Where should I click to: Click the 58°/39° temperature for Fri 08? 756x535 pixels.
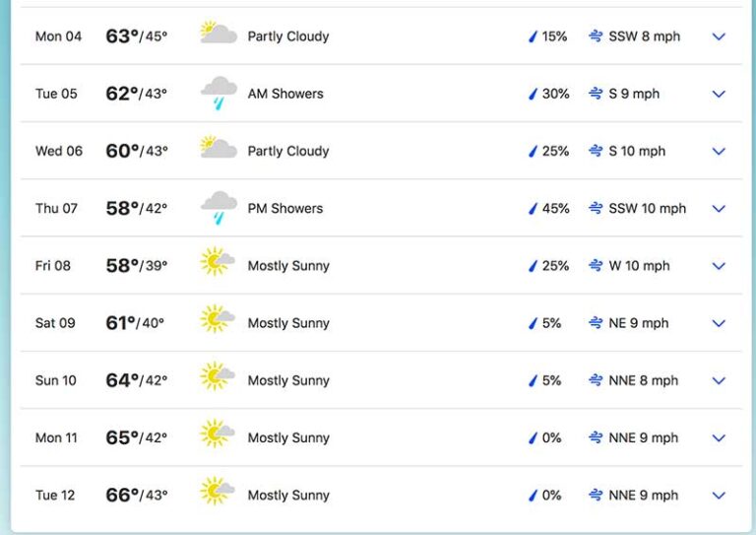pos(137,266)
